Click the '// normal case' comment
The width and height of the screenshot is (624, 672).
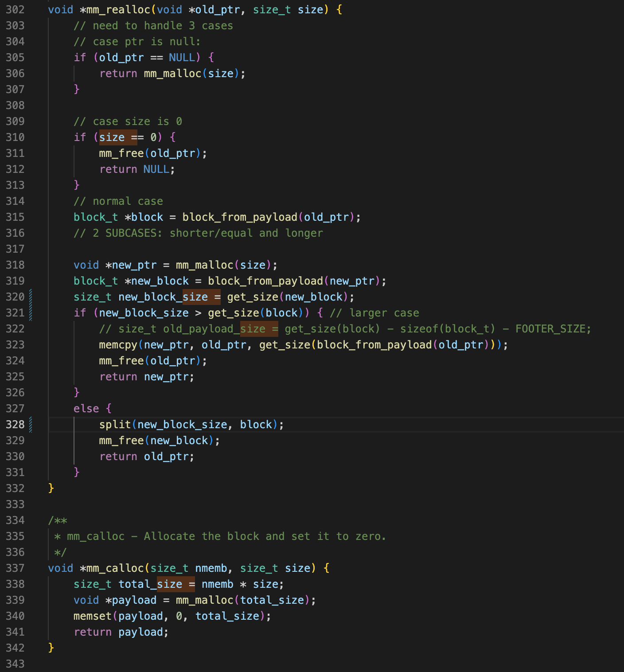click(118, 201)
